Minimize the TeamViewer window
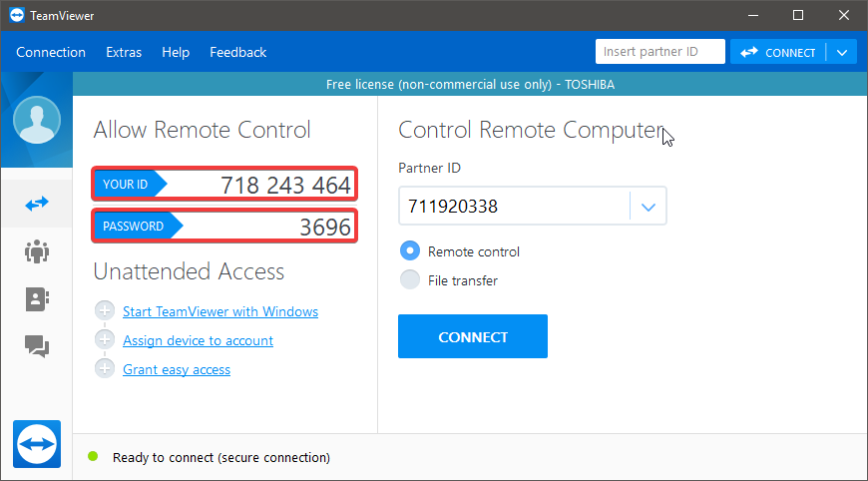 [x=753, y=16]
